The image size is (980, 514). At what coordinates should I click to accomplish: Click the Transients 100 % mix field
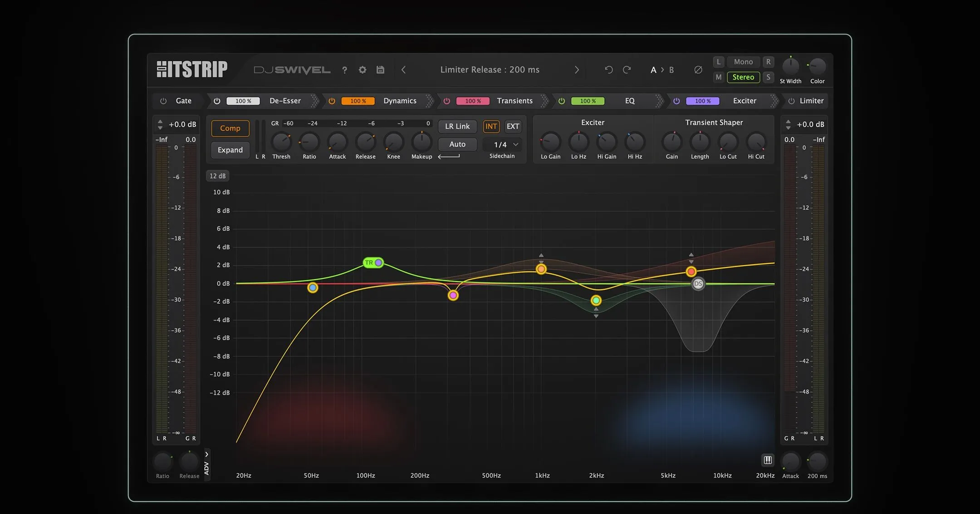pyautogui.click(x=473, y=101)
